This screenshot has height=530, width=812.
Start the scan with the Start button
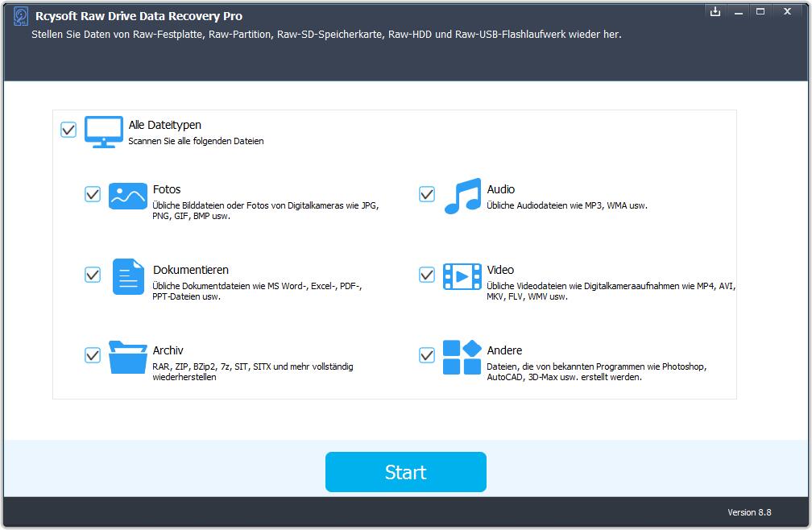point(405,472)
